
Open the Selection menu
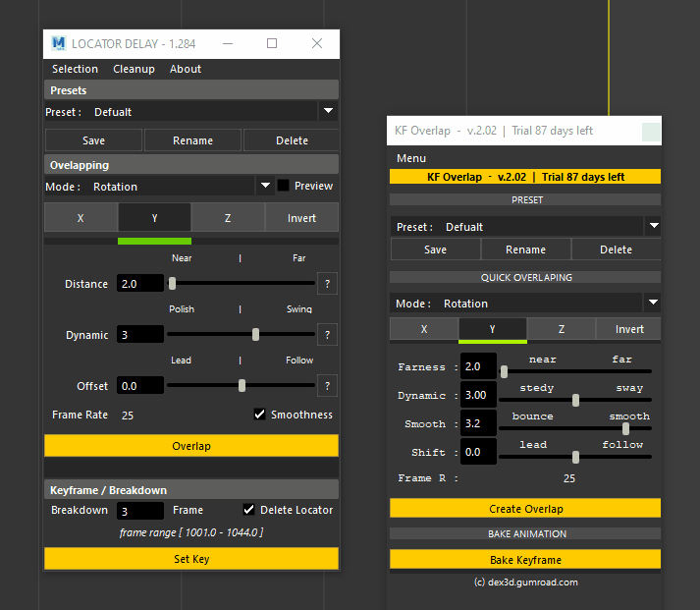coord(75,69)
